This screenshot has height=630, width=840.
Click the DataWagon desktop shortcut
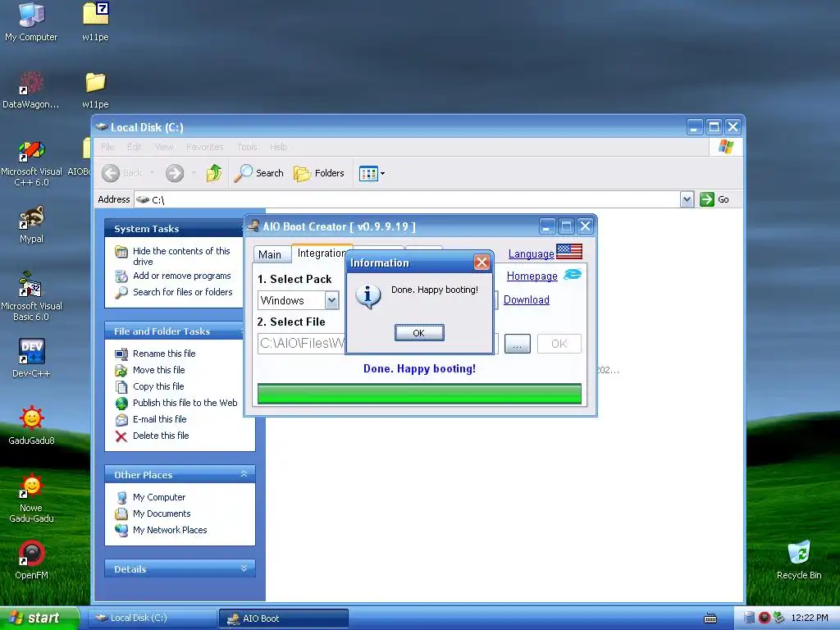31,90
